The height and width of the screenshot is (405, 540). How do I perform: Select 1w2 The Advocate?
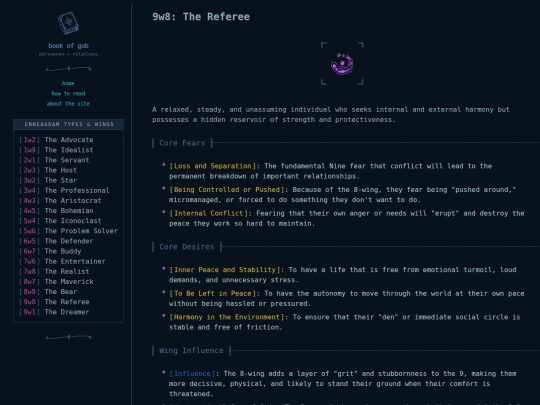[56, 140]
